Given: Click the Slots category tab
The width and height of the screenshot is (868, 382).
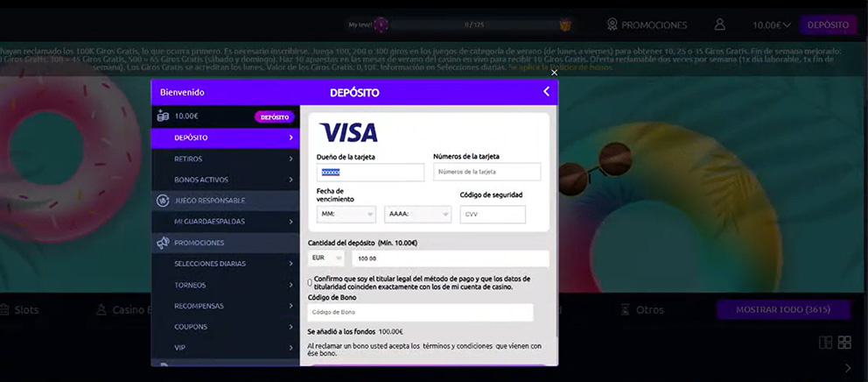Looking at the screenshot, I should coord(19,309).
